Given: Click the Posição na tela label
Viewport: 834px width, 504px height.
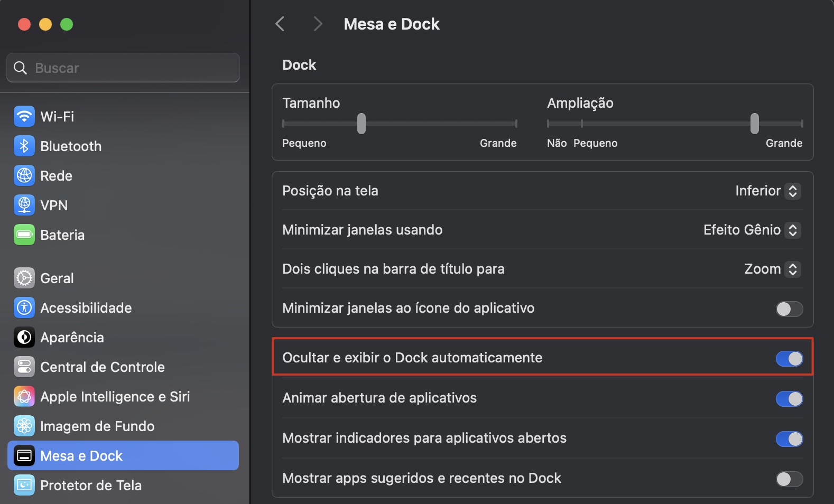Looking at the screenshot, I should click(x=330, y=191).
